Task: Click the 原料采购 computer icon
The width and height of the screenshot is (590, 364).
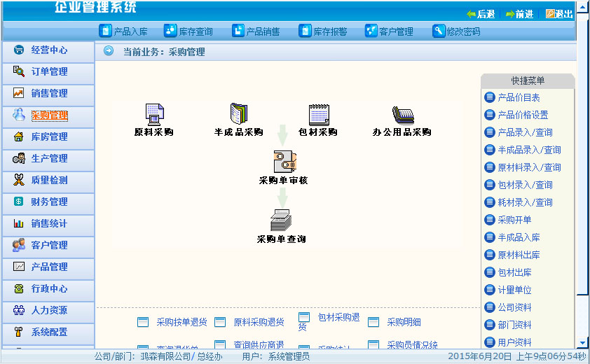Action: (154, 114)
